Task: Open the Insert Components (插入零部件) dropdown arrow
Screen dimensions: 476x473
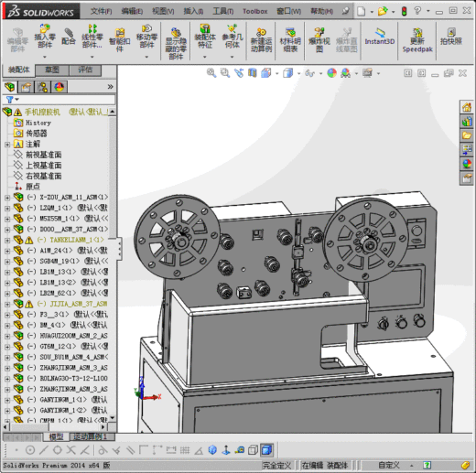Action: (x=45, y=57)
